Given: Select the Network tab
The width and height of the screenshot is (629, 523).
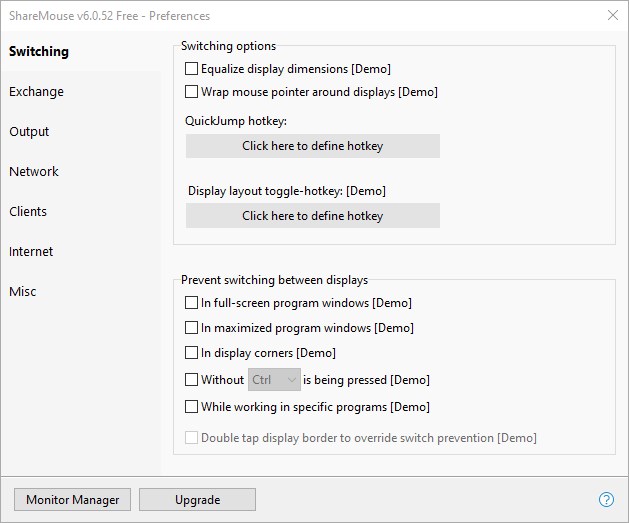Looking at the screenshot, I should pyautogui.click(x=34, y=172).
